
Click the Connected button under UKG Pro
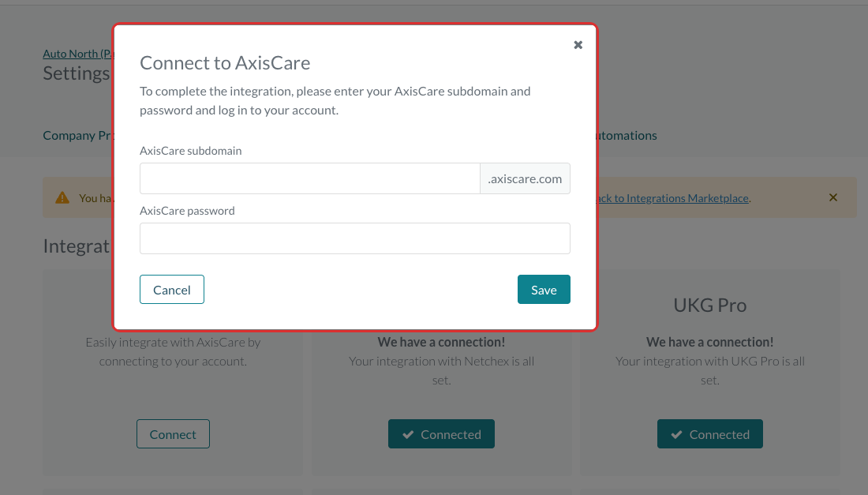click(x=709, y=434)
